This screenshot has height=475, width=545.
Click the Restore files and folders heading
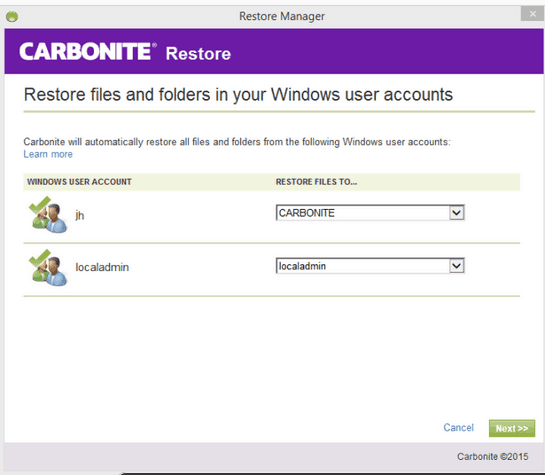point(238,95)
